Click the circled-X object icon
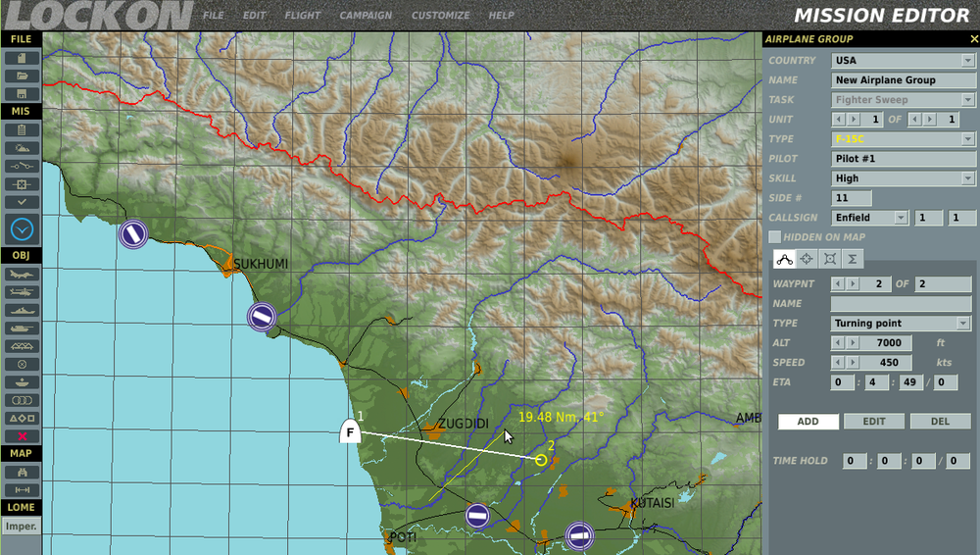980x555 pixels. (22, 364)
